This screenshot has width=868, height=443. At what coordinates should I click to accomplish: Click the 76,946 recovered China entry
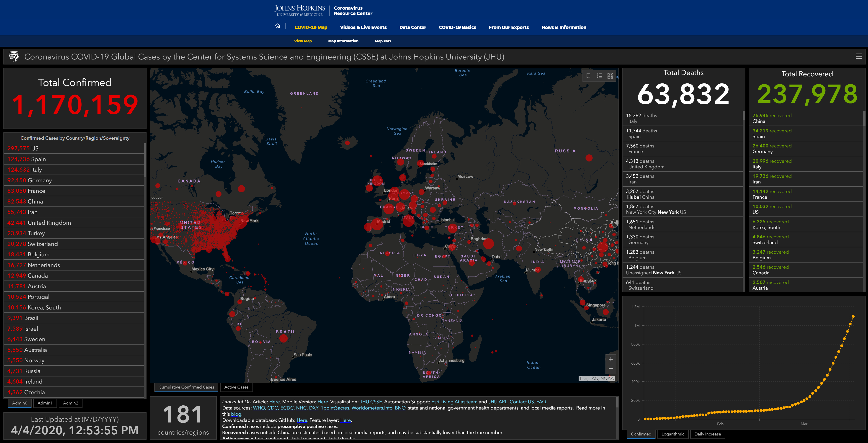tap(806, 118)
